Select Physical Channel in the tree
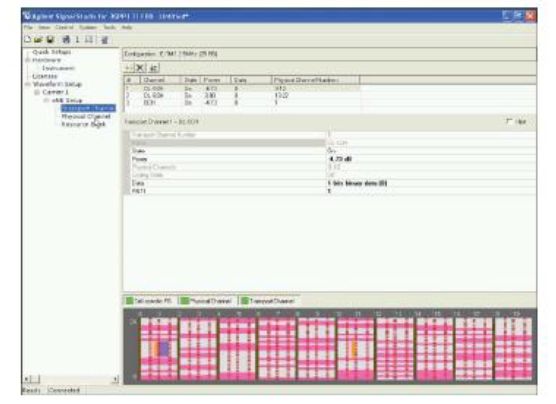The image size is (556, 404). coord(86,116)
